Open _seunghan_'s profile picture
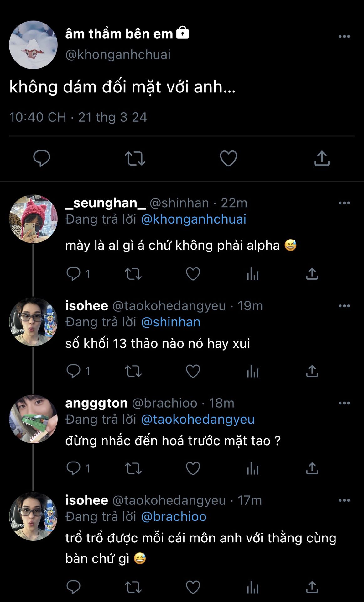This screenshot has width=364, height=602. [33, 219]
